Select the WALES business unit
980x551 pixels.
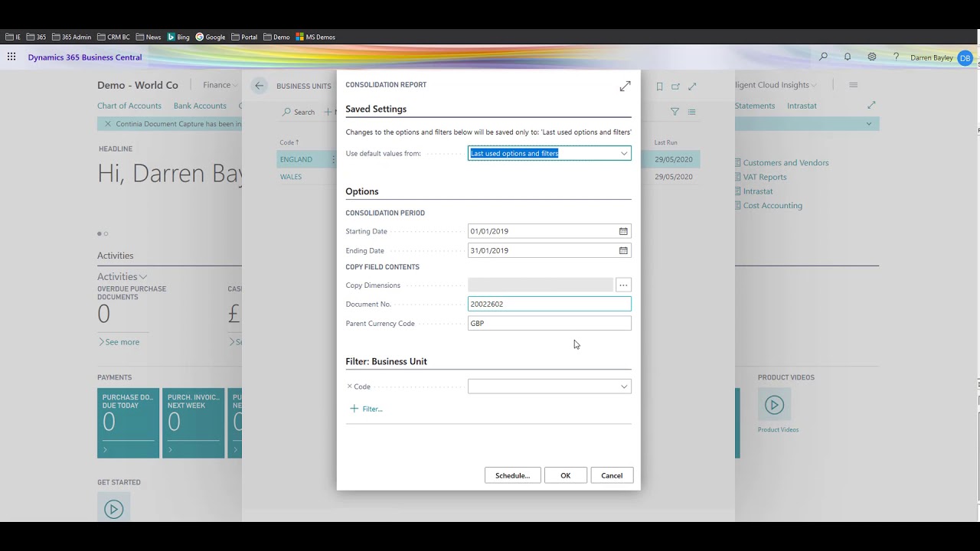[291, 177]
